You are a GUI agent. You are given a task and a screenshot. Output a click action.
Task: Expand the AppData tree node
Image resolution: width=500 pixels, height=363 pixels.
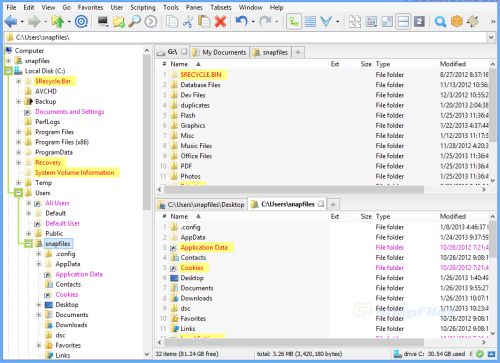39,264
